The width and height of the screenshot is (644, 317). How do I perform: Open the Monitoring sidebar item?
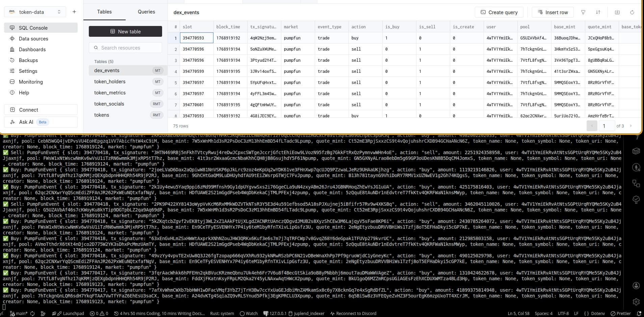click(31, 82)
